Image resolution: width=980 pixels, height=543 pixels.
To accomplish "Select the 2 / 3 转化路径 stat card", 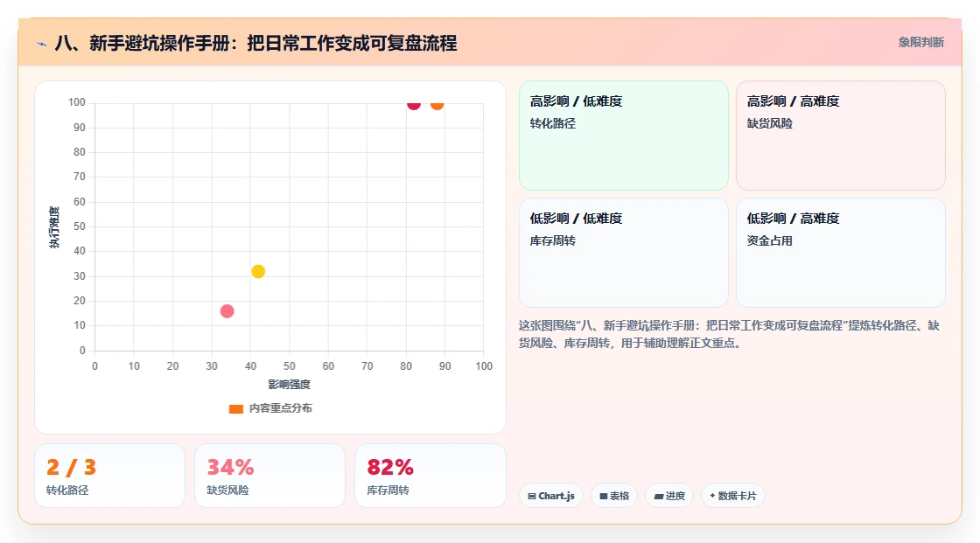I will 110,477.
